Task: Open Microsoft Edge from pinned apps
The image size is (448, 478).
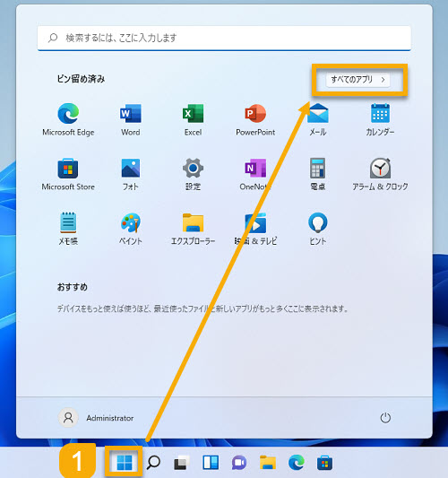Action: tap(68, 119)
